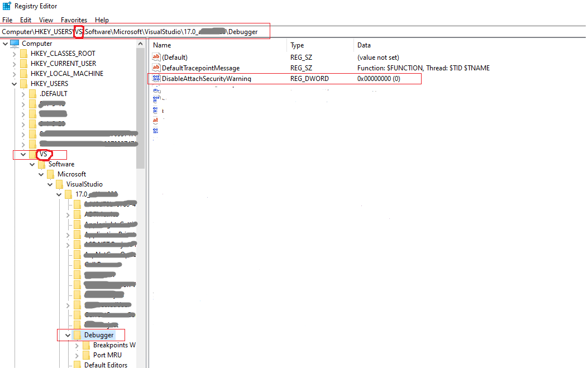Image resolution: width=588 pixels, height=368 pixels.
Task: Collapse the Software key under VS
Action: (x=32, y=164)
